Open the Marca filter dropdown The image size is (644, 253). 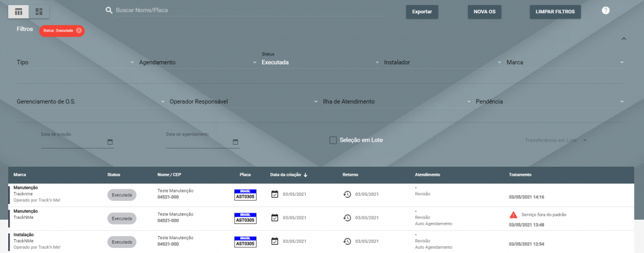pos(566,62)
